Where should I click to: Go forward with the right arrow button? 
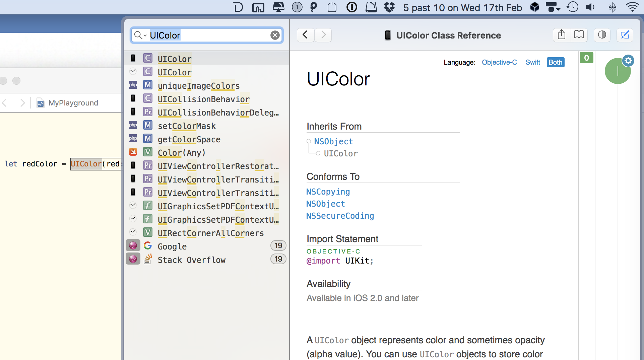[323, 35]
